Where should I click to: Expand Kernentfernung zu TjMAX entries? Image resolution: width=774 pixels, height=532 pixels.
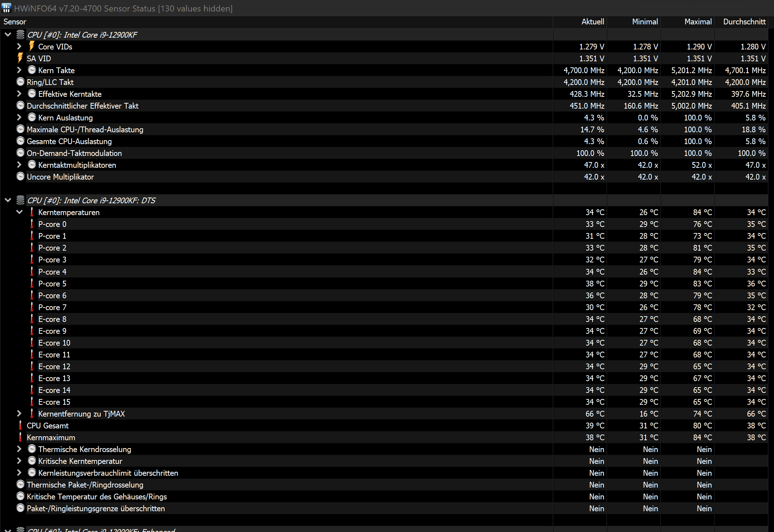[x=19, y=414]
